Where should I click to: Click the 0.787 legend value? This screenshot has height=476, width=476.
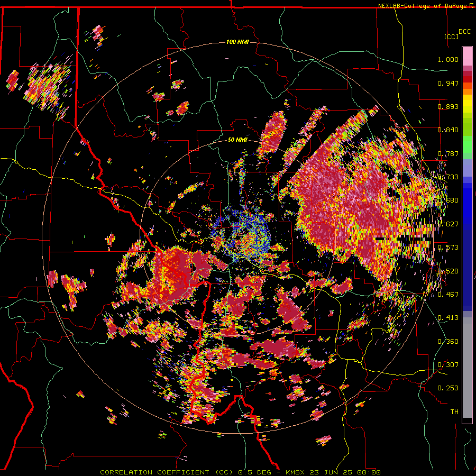tap(448, 153)
